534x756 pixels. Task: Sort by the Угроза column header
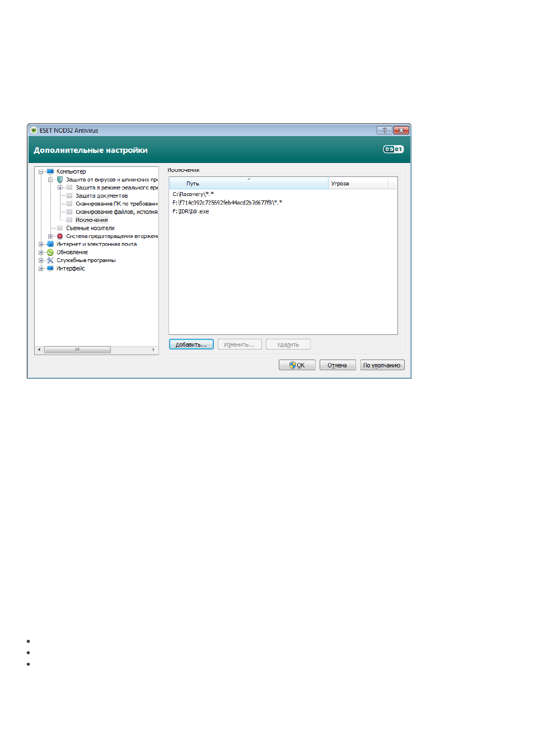tap(358, 183)
